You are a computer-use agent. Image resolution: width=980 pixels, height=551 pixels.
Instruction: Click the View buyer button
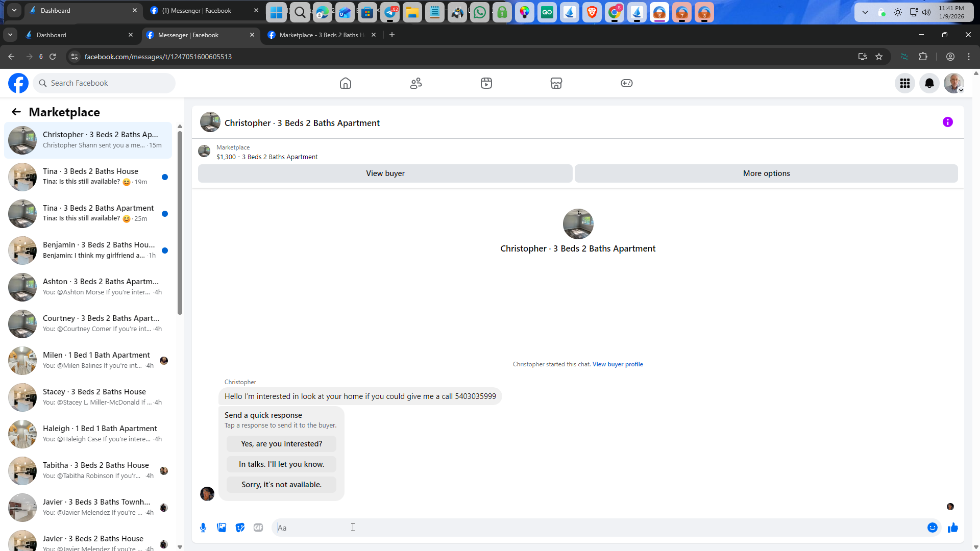pos(385,173)
